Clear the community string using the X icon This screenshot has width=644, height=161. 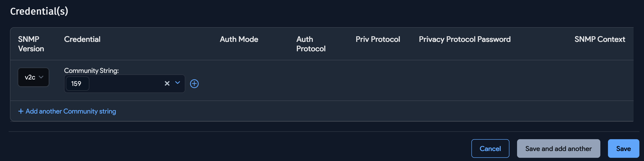(167, 83)
